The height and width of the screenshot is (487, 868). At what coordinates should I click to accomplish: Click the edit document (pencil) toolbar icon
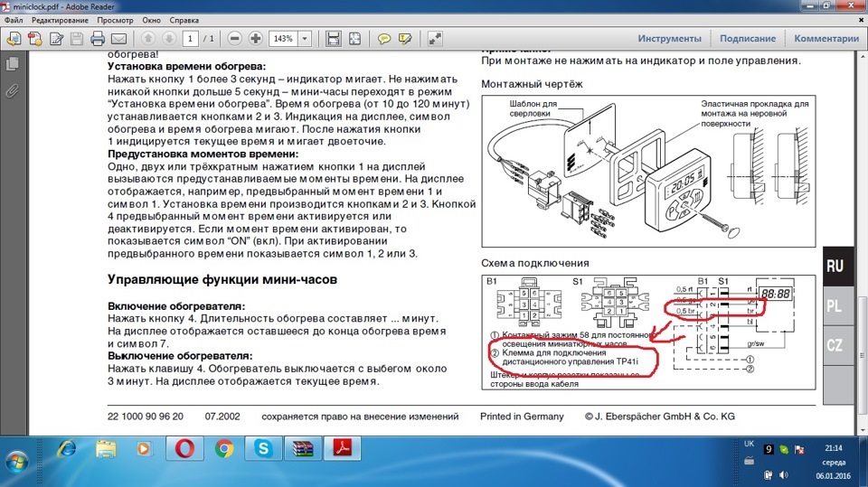(x=56, y=39)
